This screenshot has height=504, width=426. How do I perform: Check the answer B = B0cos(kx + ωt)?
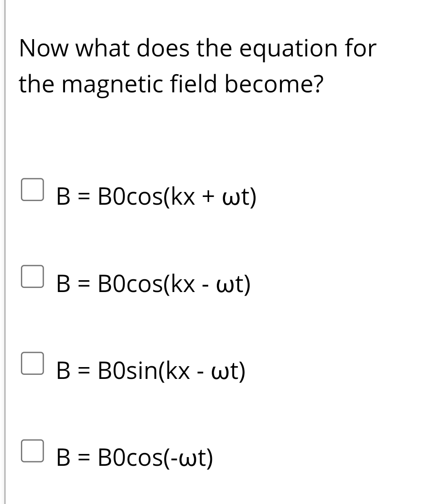[31, 190]
